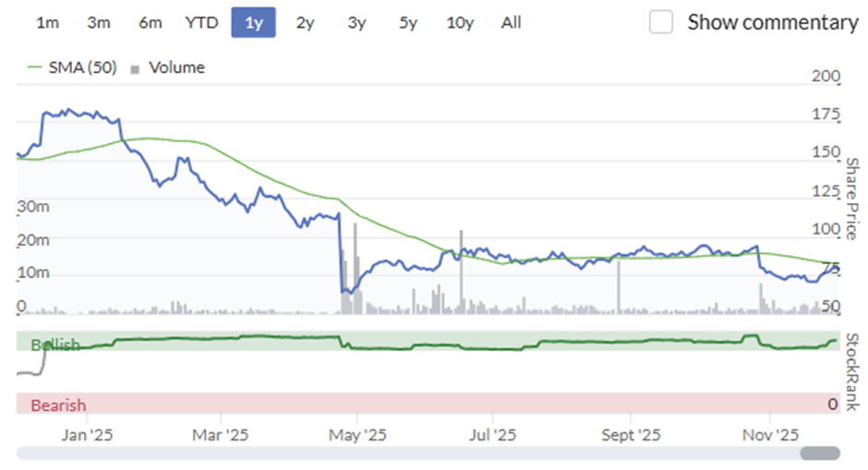This screenshot has width=868, height=470.
Task: Toggle the SMA (50) legend item
Action: (x=72, y=67)
